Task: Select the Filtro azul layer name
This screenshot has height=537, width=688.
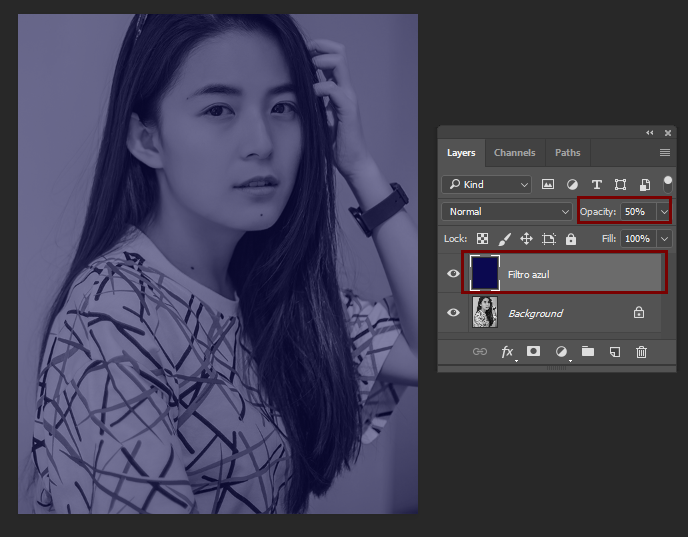Action: (x=528, y=274)
